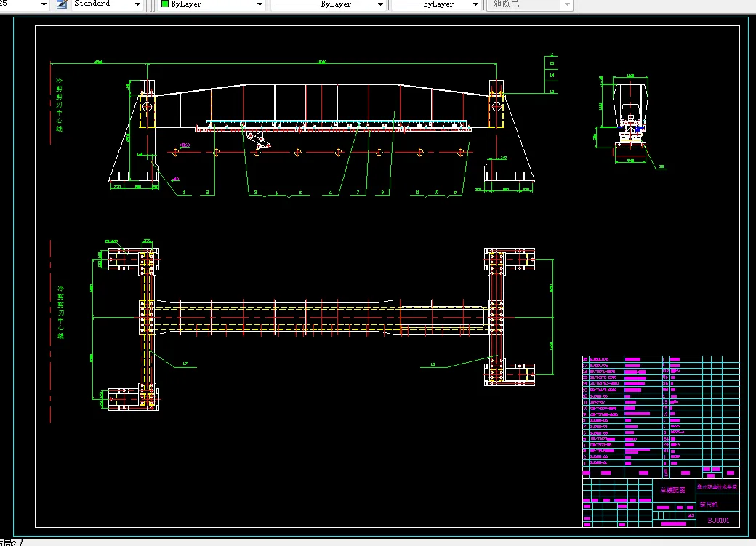Click the lower-left vertical 冷剪剪刀中心线 text

pyautogui.click(x=61, y=313)
